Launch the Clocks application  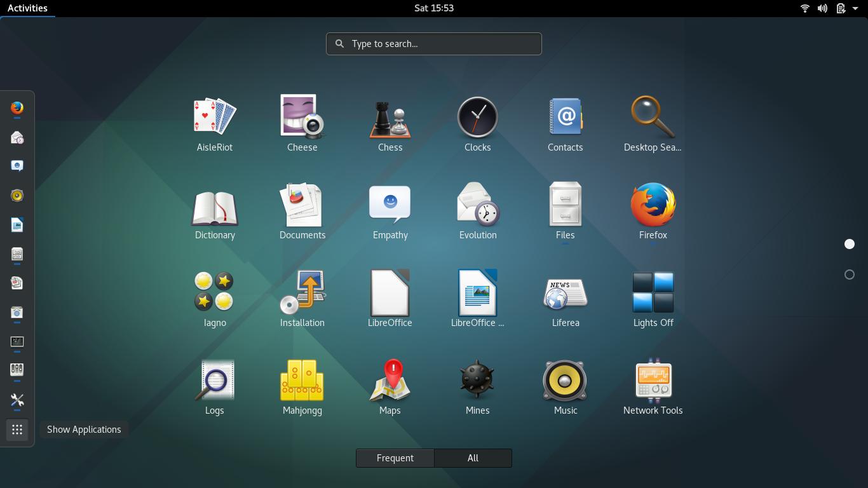(x=478, y=123)
